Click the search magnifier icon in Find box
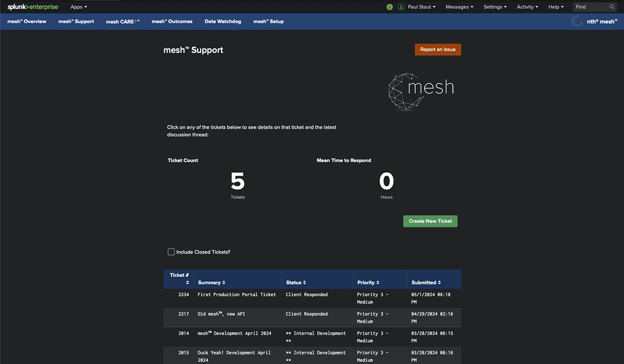The height and width of the screenshot is (364, 624). [612, 7]
